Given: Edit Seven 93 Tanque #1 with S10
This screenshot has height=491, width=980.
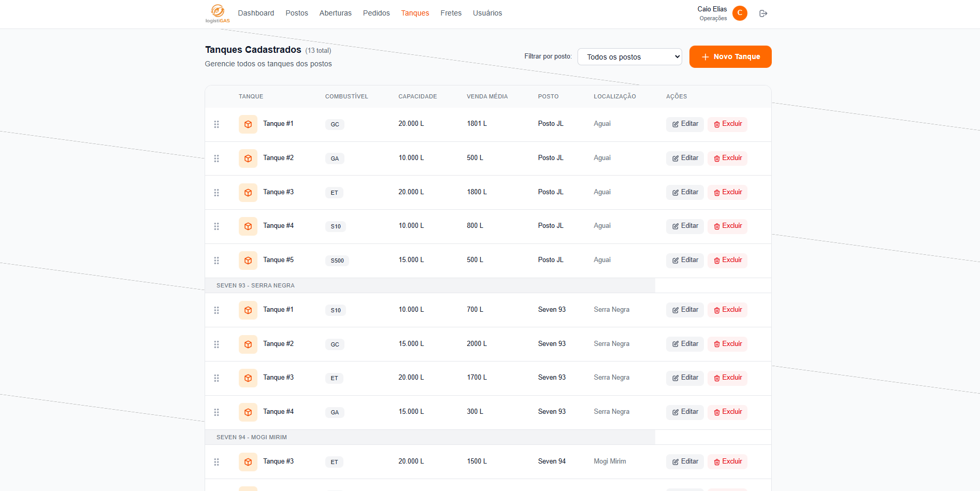Looking at the screenshot, I should [684, 310].
